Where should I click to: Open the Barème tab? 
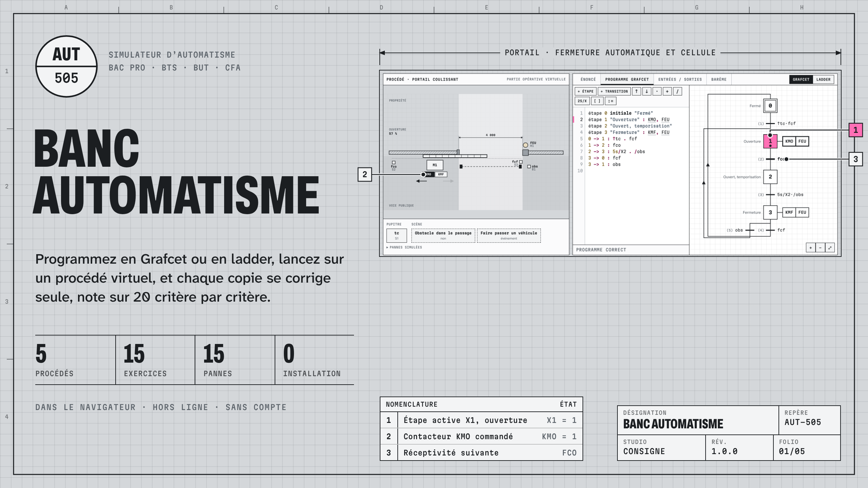(x=719, y=79)
